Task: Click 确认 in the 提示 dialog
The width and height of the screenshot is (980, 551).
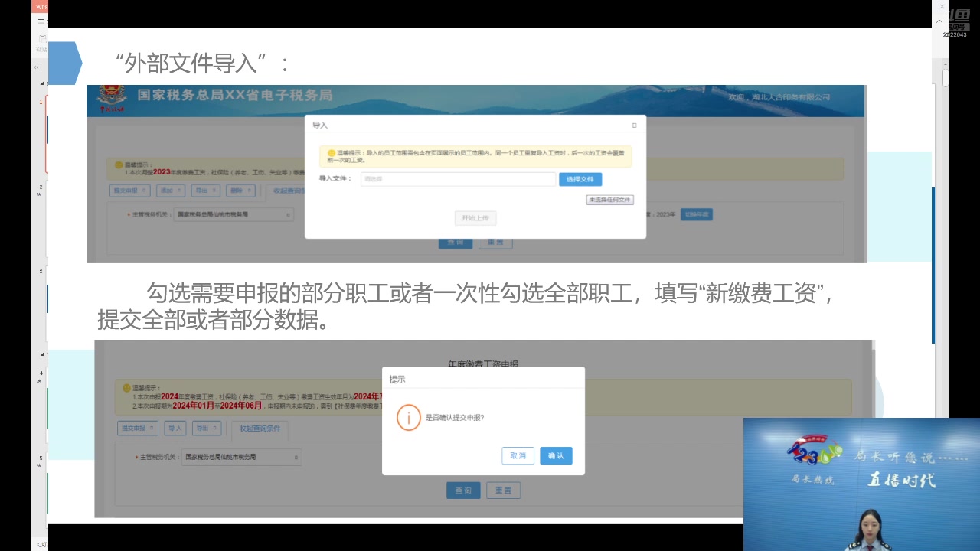Action: [x=556, y=455]
